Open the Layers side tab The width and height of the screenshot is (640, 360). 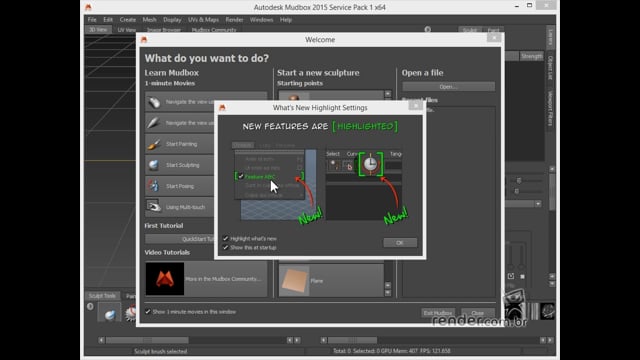pyautogui.click(x=550, y=38)
